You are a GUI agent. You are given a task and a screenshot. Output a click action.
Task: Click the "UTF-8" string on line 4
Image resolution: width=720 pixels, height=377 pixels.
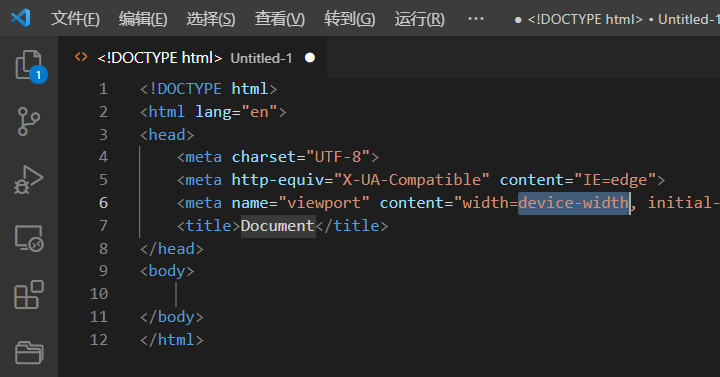338,157
